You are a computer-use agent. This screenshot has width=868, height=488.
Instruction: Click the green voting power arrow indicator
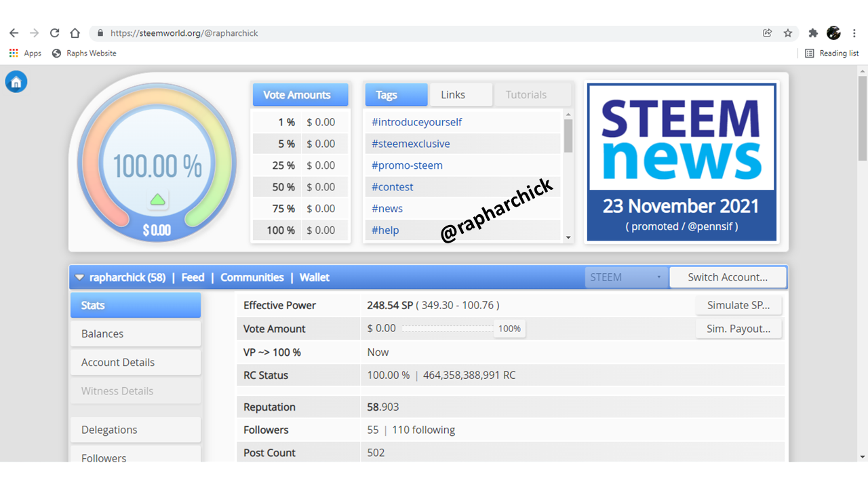(x=157, y=199)
